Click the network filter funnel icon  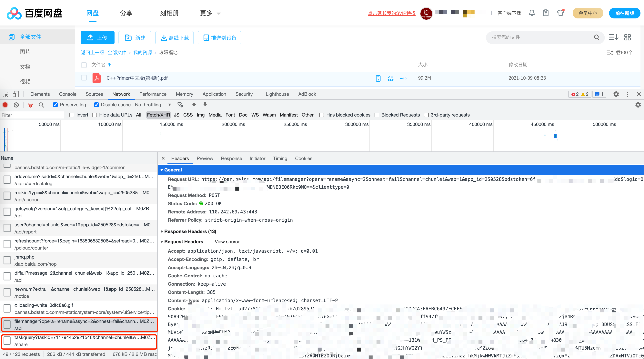(31, 105)
